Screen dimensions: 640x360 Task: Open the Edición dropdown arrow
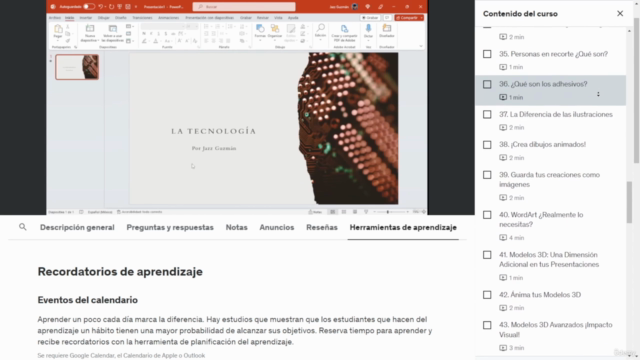(320, 40)
